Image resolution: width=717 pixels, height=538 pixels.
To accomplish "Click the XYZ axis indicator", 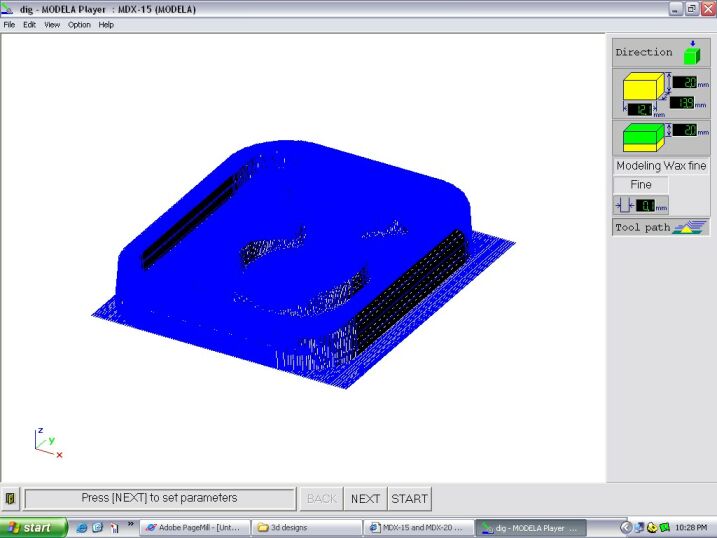I will point(46,443).
